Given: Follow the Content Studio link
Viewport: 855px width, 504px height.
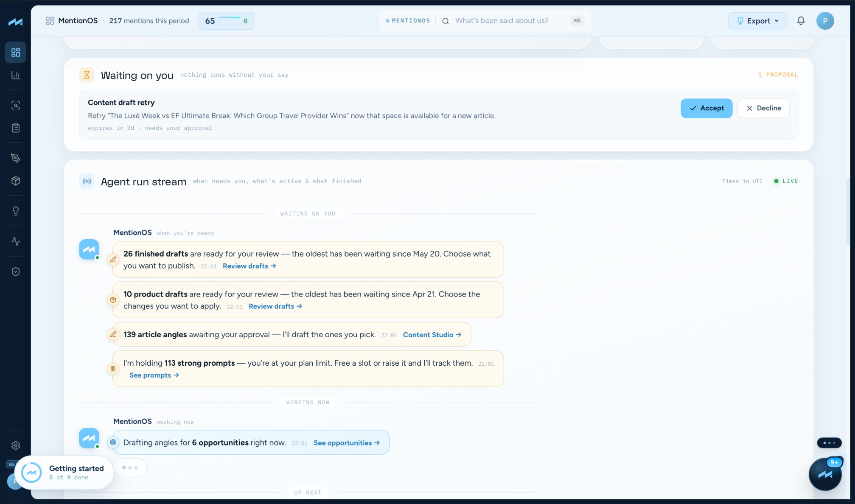Looking at the screenshot, I should [x=432, y=335].
